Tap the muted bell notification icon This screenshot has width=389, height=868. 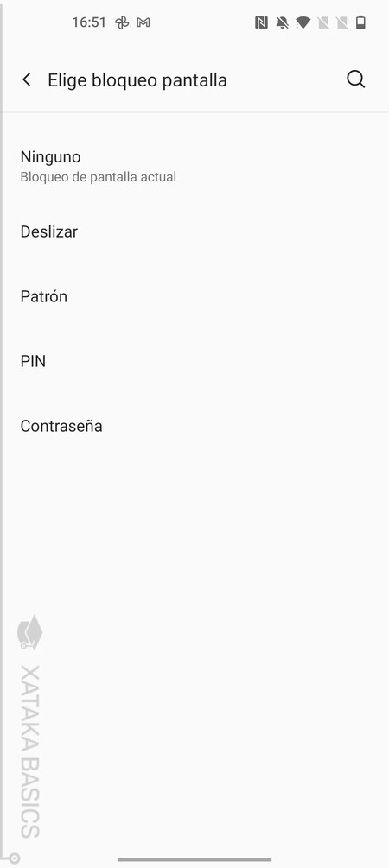click(x=283, y=22)
